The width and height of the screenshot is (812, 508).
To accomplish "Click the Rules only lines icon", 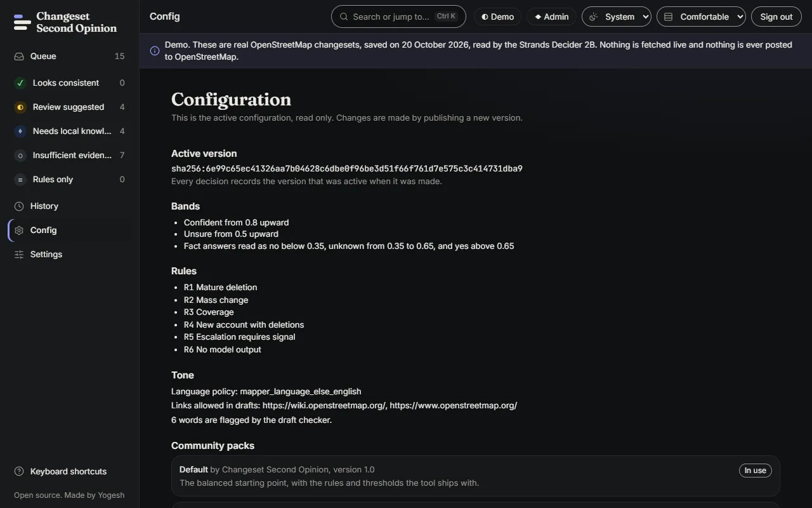I will click(20, 179).
